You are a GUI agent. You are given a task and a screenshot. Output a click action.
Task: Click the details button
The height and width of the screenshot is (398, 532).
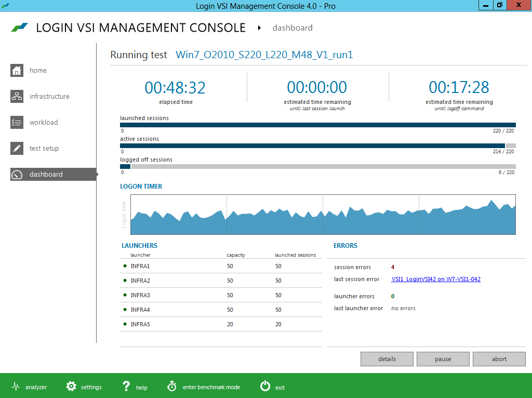click(x=387, y=359)
